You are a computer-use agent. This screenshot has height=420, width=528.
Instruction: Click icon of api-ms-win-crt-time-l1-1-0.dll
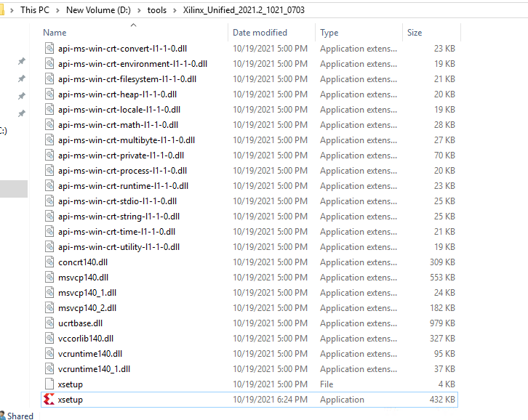(x=49, y=231)
